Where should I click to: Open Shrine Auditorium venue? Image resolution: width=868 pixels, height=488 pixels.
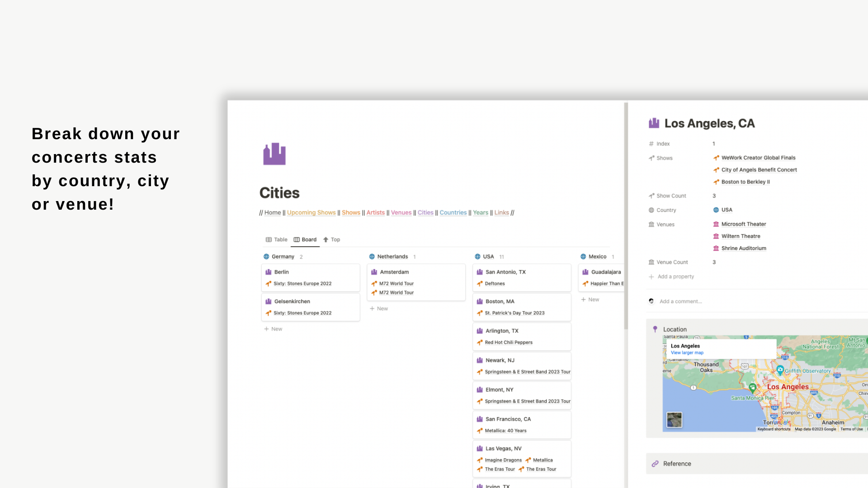(x=740, y=249)
